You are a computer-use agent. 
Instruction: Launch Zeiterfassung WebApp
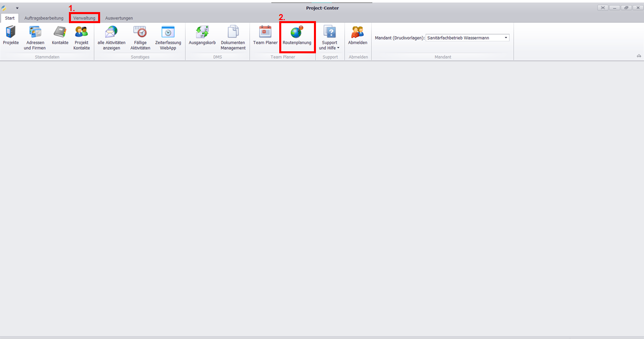click(x=168, y=37)
